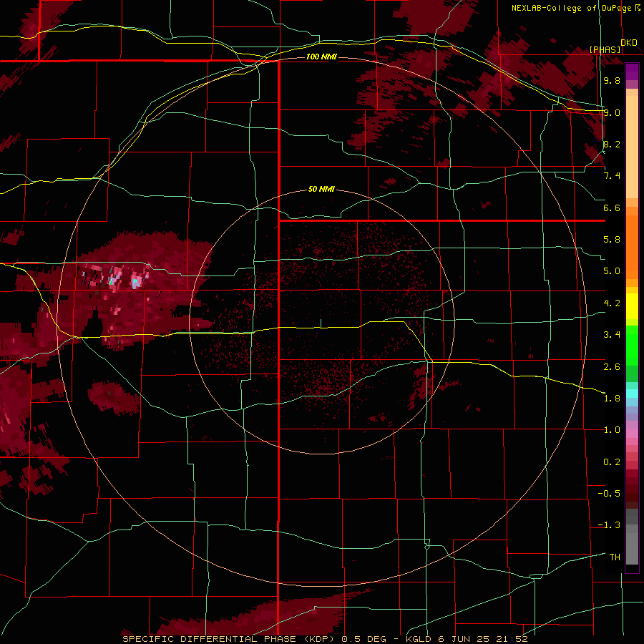The width and height of the screenshot is (644, 644).
Task: Select the 7.4 value on the scale
Action: point(612,176)
